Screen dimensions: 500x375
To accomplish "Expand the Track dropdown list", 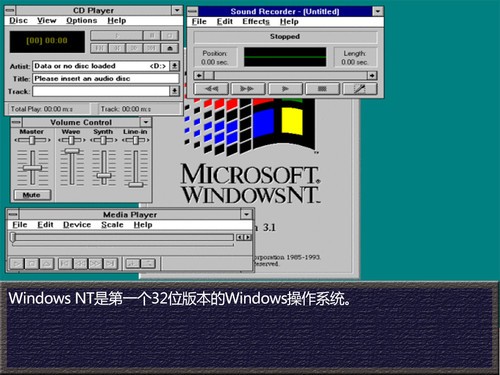I will tap(174, 91).
